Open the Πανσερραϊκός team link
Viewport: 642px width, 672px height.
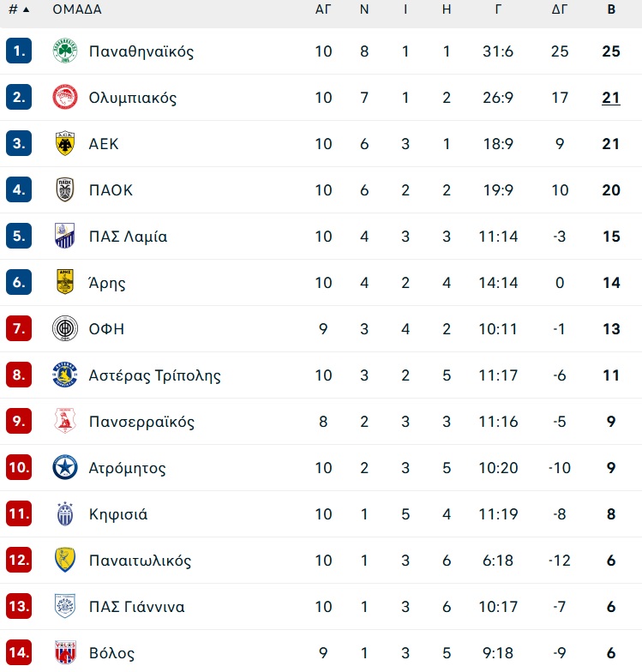141,422
